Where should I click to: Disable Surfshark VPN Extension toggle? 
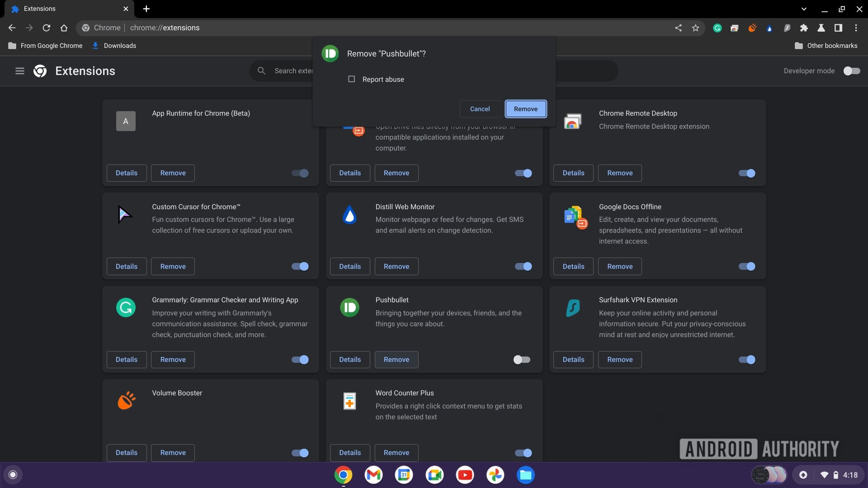(x=747, y=360)
